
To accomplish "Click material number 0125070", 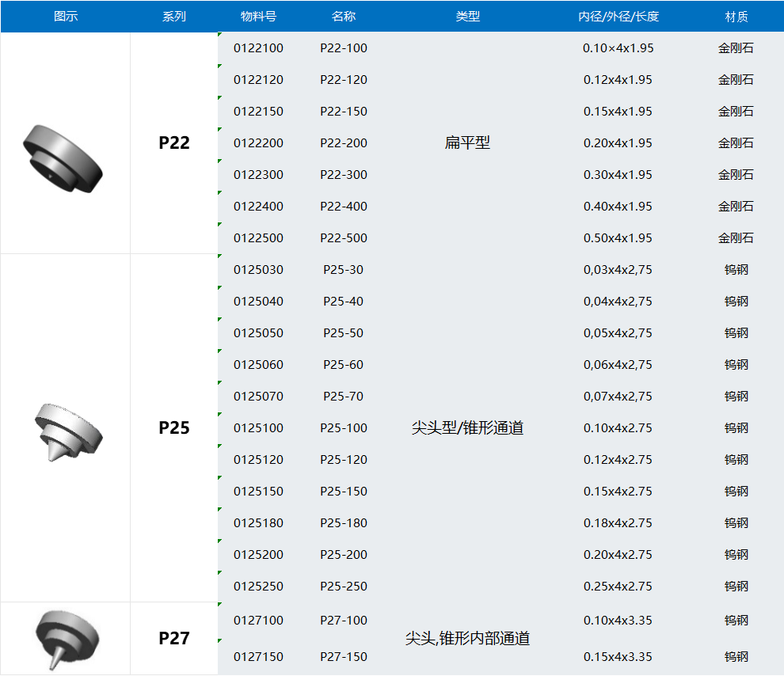I will click(258, 397).
